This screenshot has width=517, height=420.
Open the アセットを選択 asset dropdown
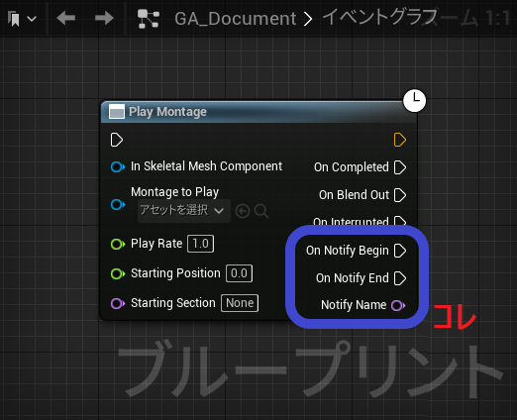tap(184, 210)
